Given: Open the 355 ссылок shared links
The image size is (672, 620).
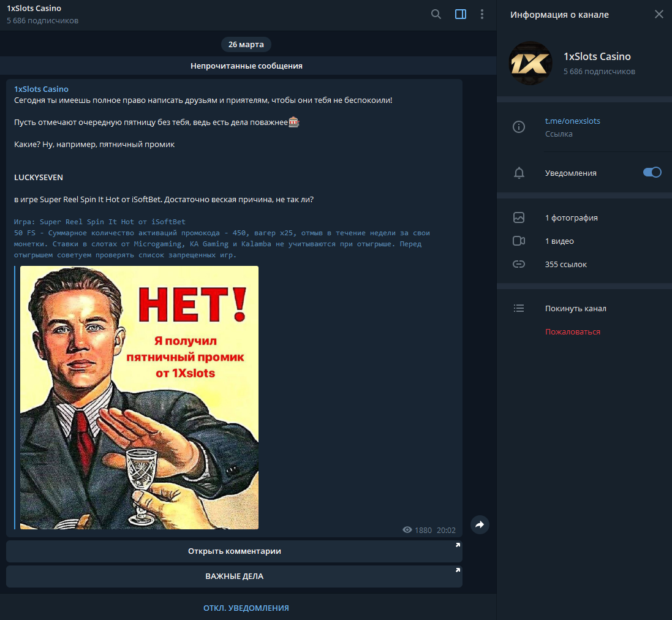Looking at the screenshot, I should (x=565, y=264).
